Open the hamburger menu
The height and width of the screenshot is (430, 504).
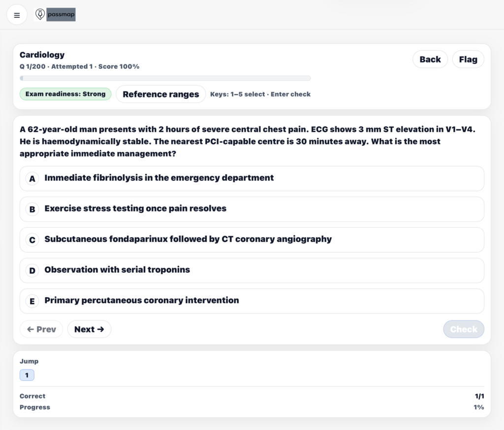(17, 15)
